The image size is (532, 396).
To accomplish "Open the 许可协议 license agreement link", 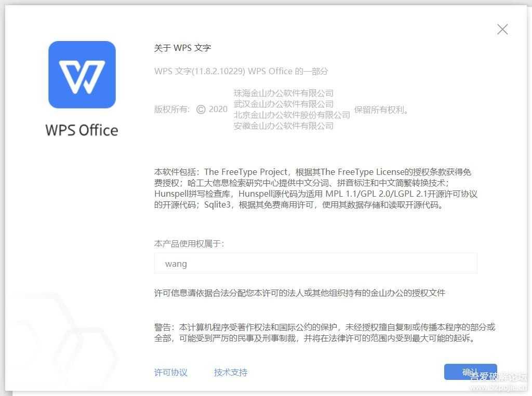I will [170, 373].
